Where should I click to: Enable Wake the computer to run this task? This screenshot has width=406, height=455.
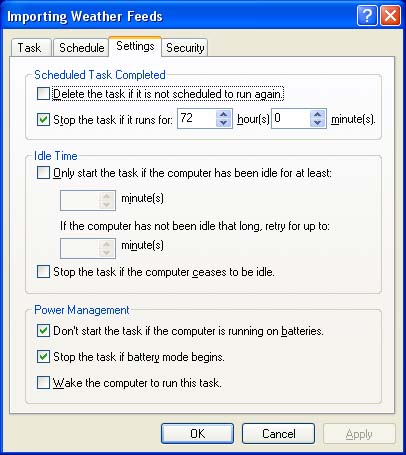tap(43, 383)
